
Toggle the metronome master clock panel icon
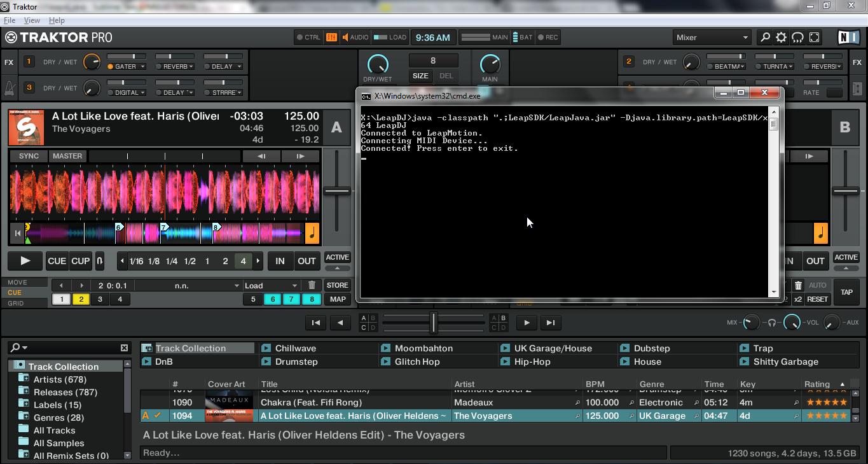click(x=9, y=88)
